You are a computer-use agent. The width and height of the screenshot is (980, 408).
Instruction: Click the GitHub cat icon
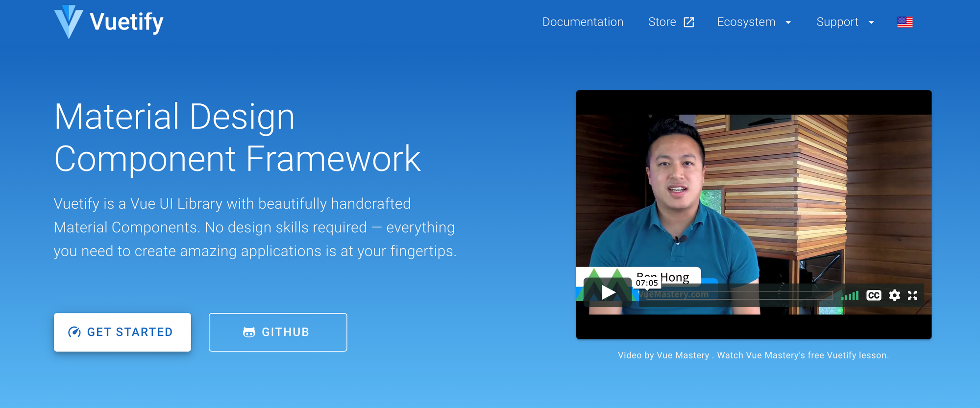[249, 332]
